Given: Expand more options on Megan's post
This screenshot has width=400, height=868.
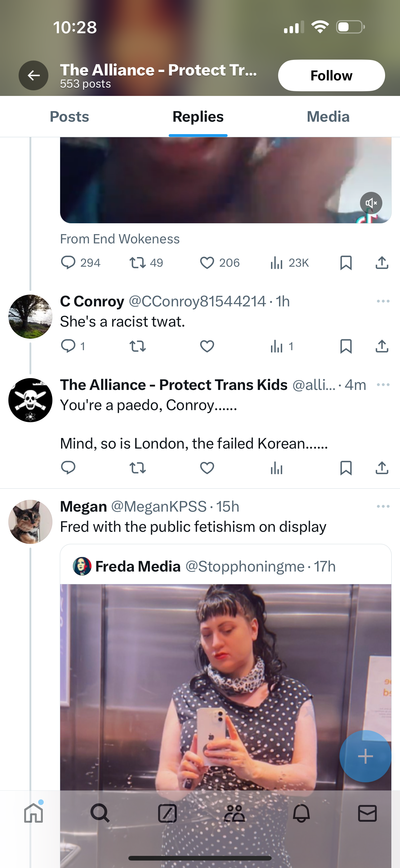Looking at the screenshot, I should pyautogui.click(x=383, y=506).
